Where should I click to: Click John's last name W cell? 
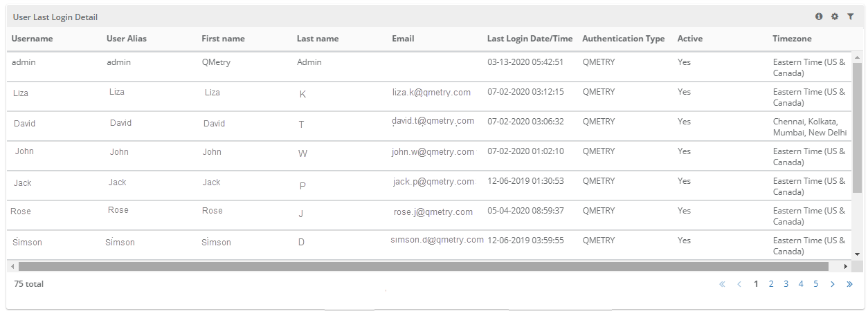302,154
